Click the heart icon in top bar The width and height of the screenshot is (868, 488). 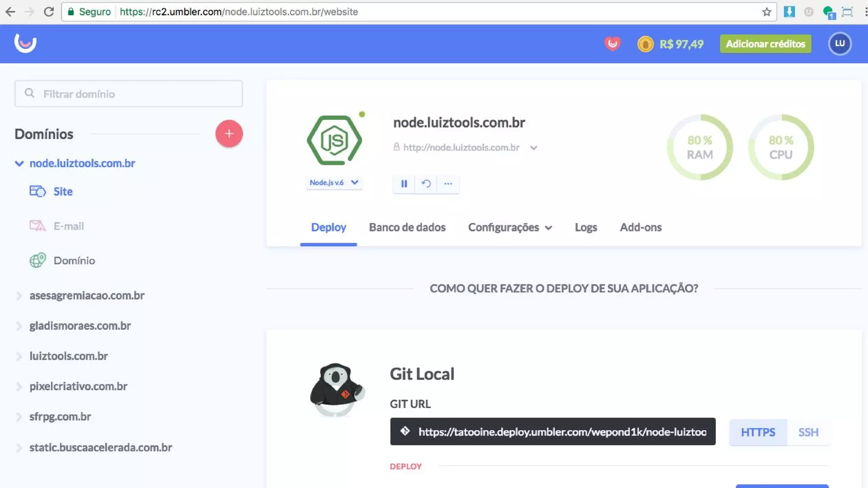[612, 44]
